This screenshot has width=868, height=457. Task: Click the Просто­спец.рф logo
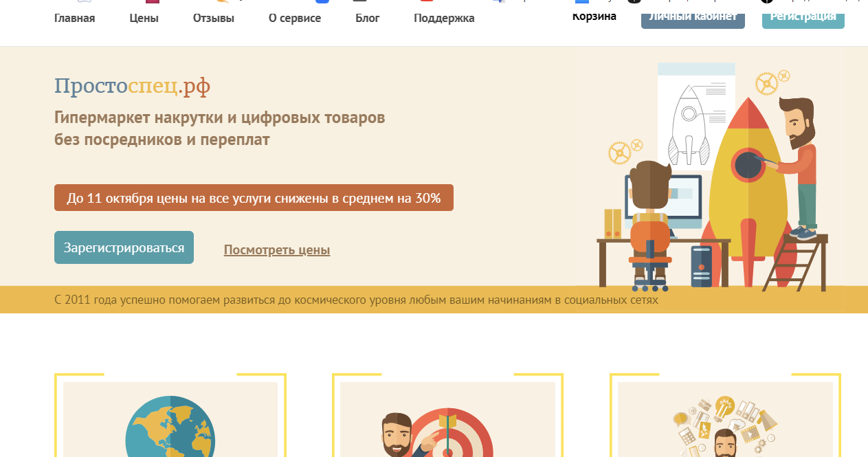point(133,86)
